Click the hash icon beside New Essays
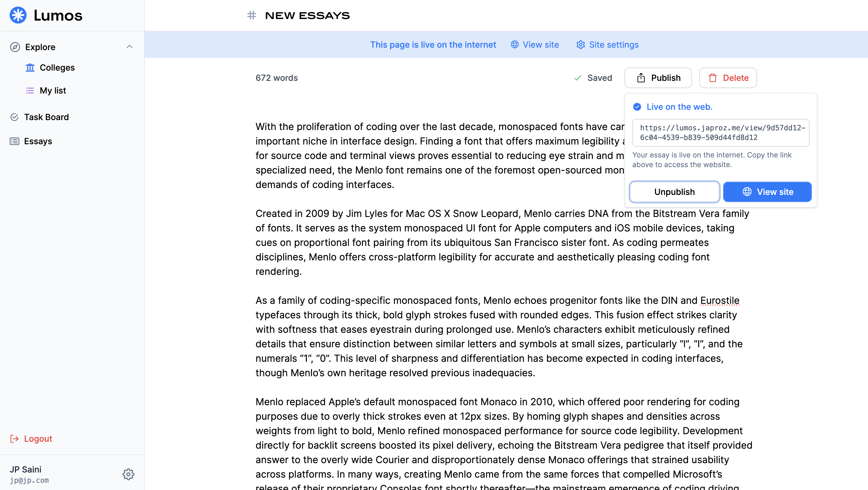 coord(251,15)
